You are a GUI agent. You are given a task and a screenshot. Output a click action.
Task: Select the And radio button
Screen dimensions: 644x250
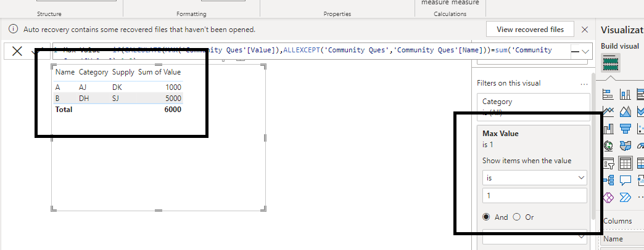click(486, 217)
